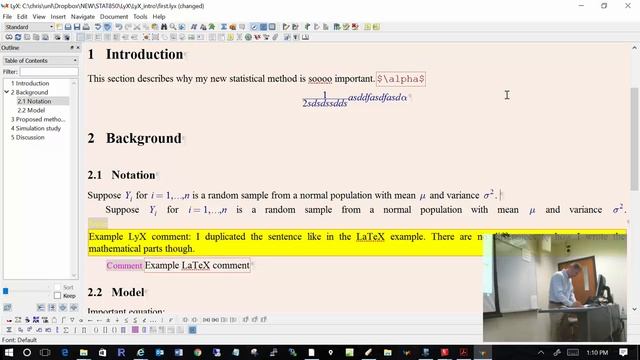The image size is (640, 360).
Task: Collapse the 2 Background tree node
Action: (x=7, y=92)
